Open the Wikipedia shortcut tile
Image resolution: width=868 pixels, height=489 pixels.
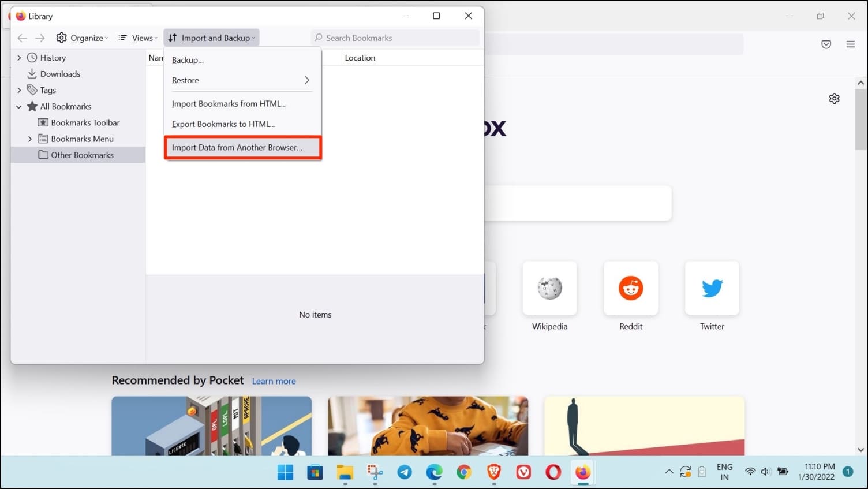[x=549, y=289]
